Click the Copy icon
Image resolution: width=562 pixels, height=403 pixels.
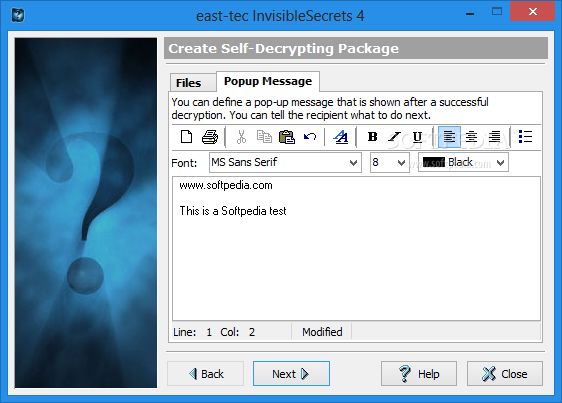click(x=264, y=137)
